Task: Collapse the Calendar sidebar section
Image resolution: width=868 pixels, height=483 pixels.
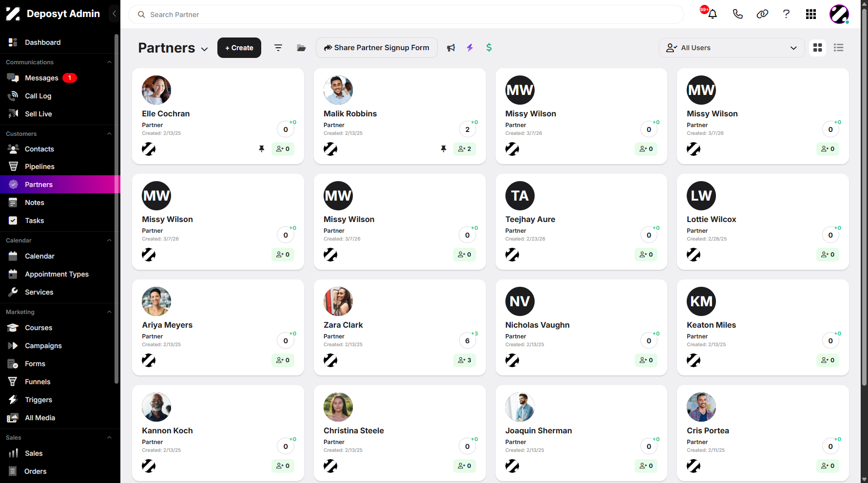Action: 109,241
